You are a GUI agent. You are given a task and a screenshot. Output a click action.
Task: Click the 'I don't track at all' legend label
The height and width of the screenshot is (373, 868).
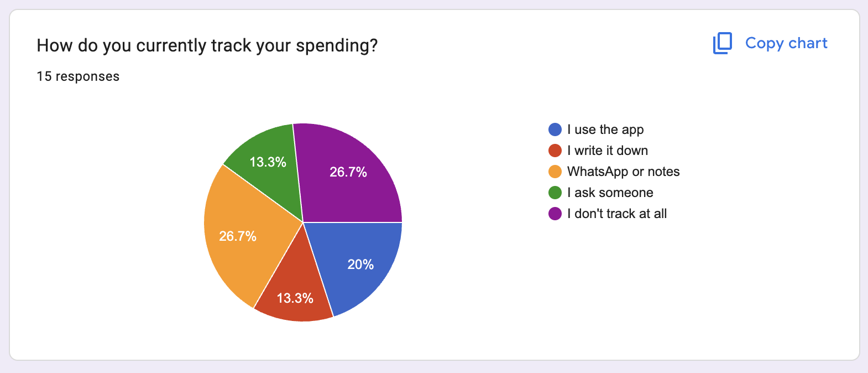click(x=617, y=214)
